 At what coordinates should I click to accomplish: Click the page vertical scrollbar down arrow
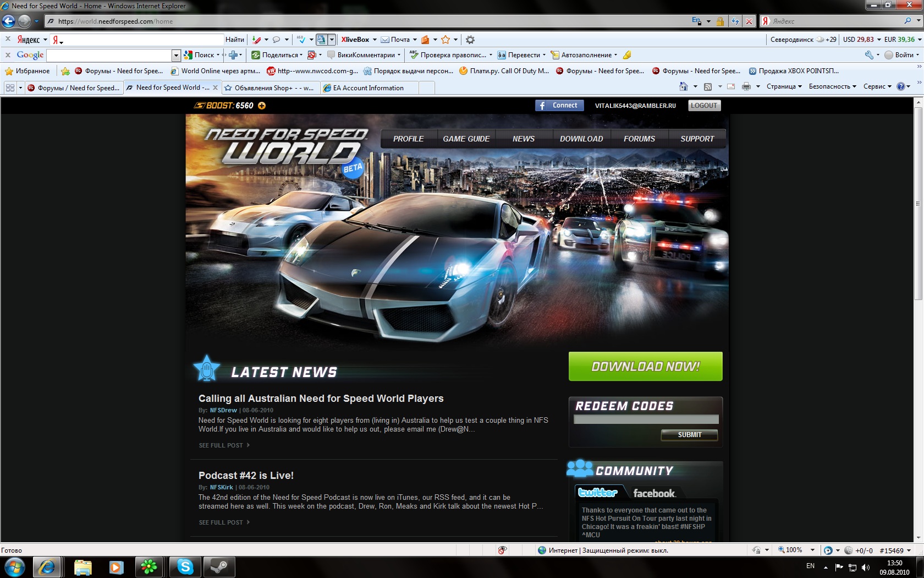[917, 538]
